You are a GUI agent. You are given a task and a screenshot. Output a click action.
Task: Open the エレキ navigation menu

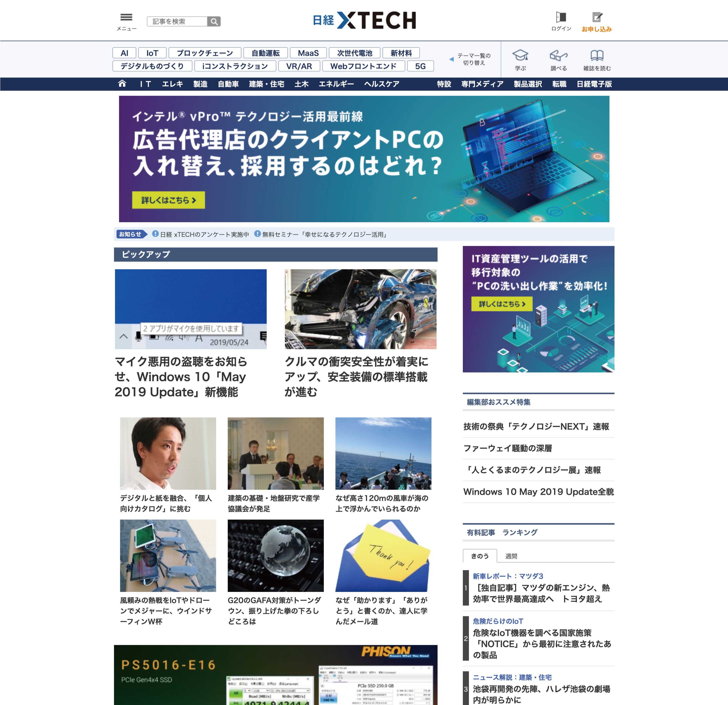coord(172,84)
